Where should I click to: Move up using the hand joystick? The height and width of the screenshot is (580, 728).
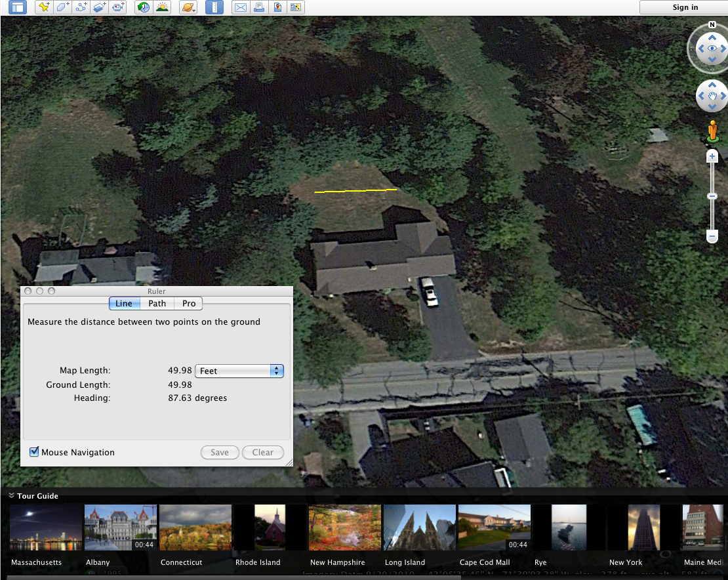tap(712, 85)
